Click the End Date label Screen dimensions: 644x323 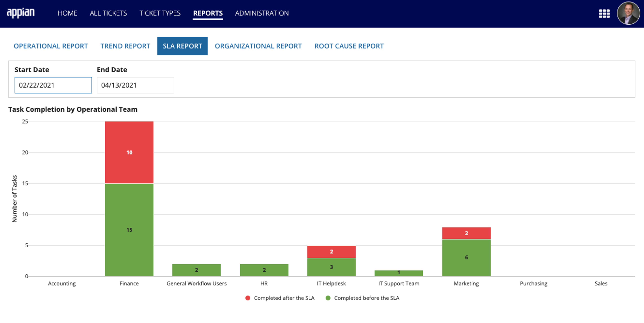click(112, 70)
